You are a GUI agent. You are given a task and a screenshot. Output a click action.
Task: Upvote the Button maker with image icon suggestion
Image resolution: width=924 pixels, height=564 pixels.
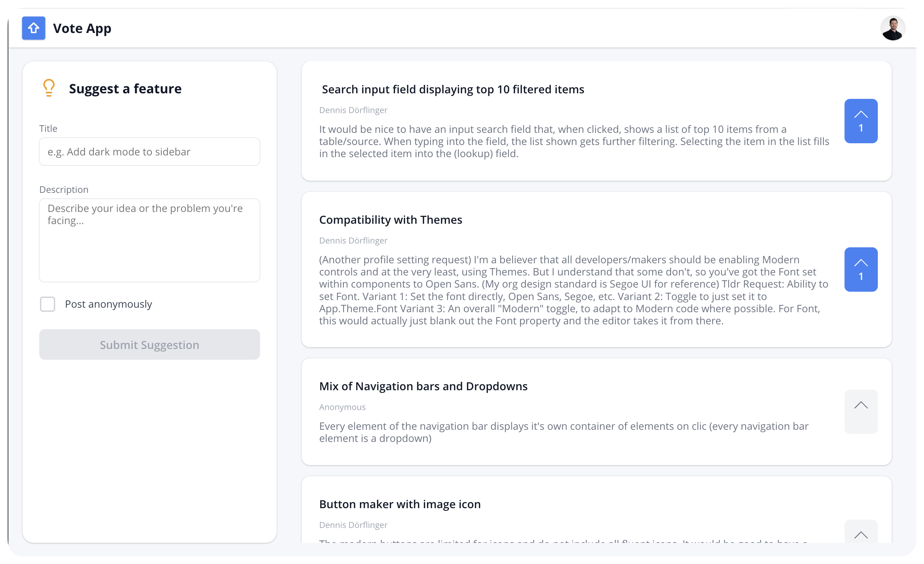861,535
